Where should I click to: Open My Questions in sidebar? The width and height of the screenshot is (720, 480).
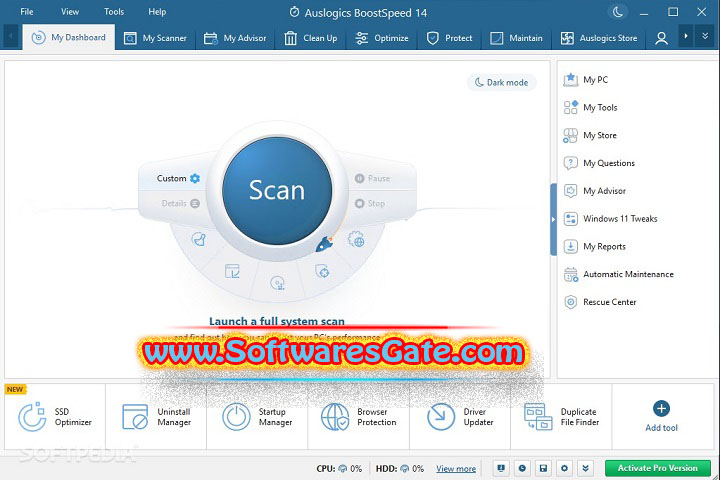(599, 163)
